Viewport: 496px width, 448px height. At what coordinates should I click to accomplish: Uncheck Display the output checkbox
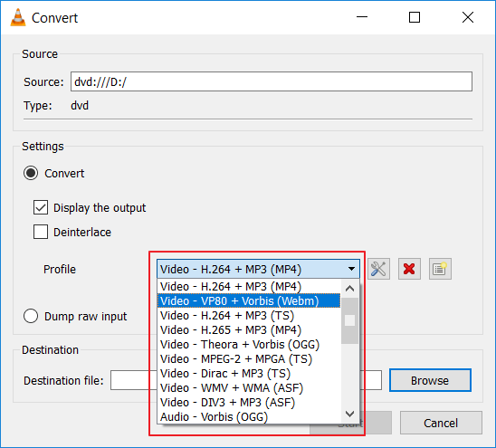tap(41, 207)
